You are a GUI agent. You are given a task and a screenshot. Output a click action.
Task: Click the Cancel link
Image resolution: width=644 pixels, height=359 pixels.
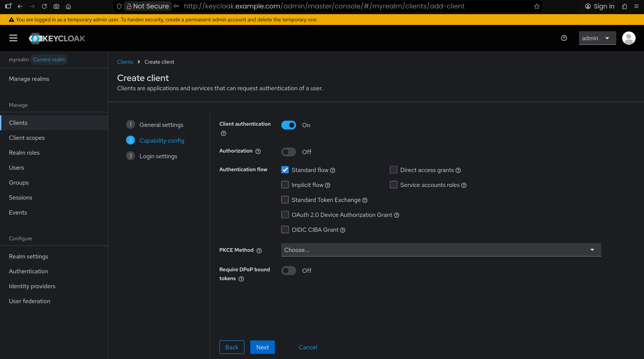(x=308, y=347)
